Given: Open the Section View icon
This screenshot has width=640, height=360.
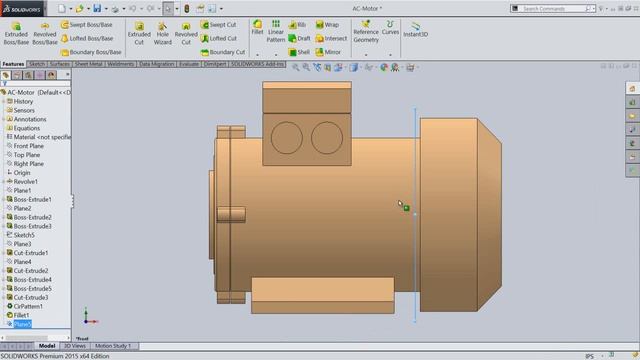Looking at the screenshot, I should coord(327,68).
